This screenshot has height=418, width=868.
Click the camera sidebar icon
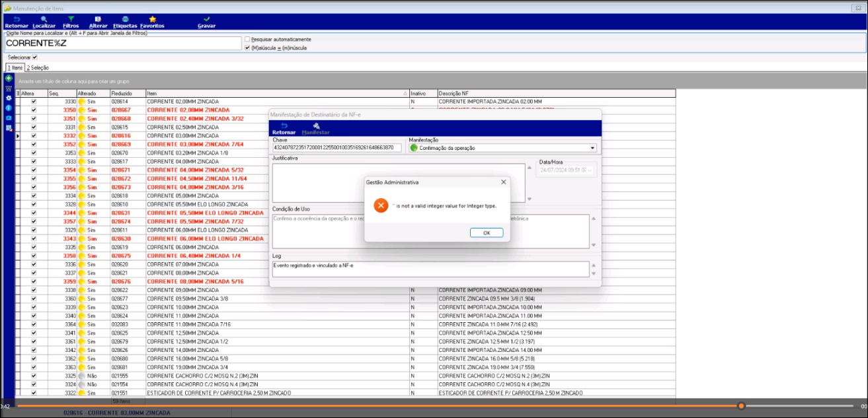tap(9, 118)
